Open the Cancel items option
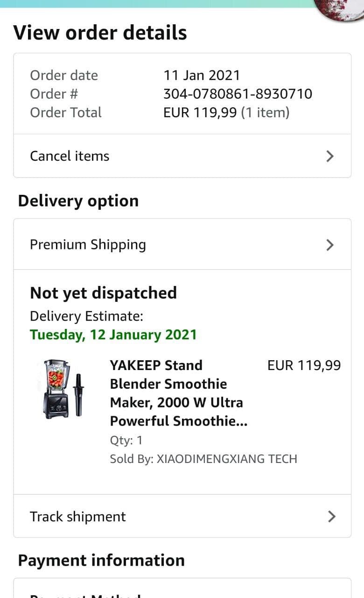 point(70,156)
